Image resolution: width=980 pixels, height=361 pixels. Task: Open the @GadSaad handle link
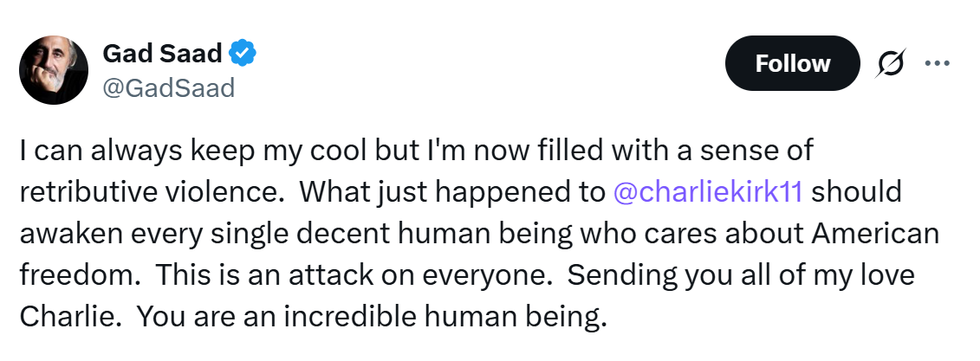169,87
